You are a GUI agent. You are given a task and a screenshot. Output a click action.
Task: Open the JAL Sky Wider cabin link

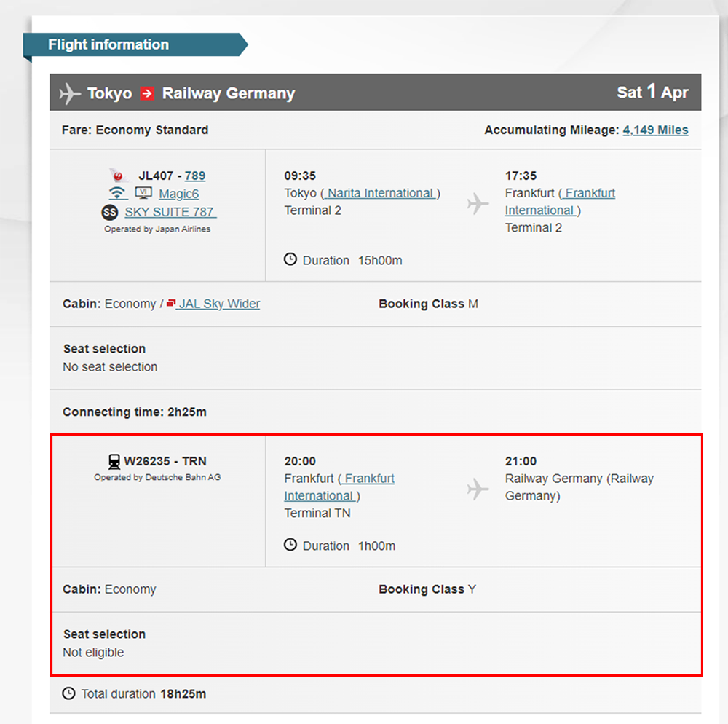click(x=219, y=304)
